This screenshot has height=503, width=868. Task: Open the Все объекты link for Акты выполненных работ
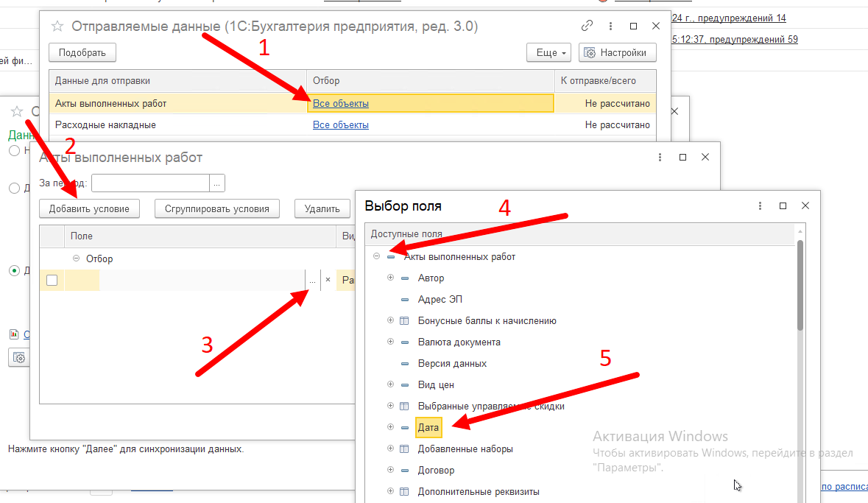click(x=340, y=104)
